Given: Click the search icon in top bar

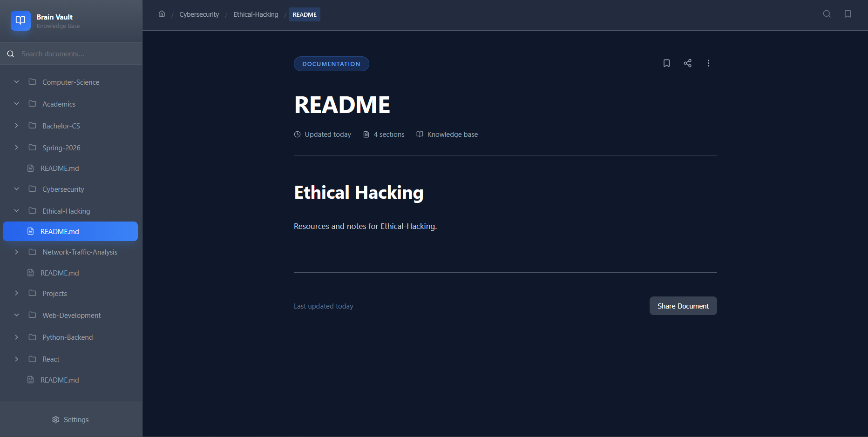Looking at the screenshot, I should tap(827, 14).
